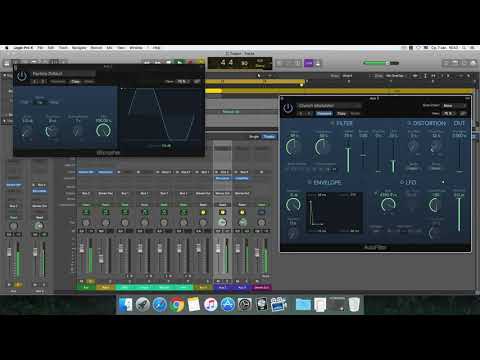Open the Side Chain dropdown in AutoFilter
This screenshot has width=480, height=360.
pos(454,106)
